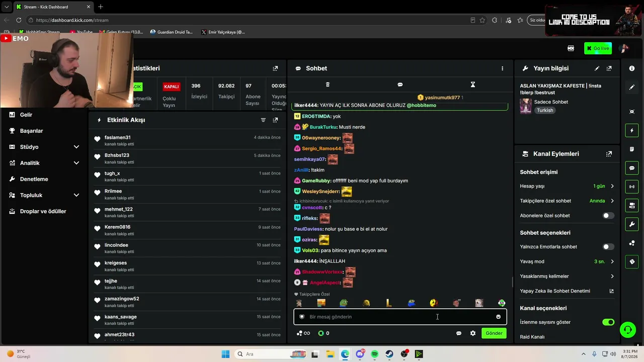The height and width of the screenshot is (362, 644).
Task: Open the Etkinlik Akışı filter icon
Action: 263,120
